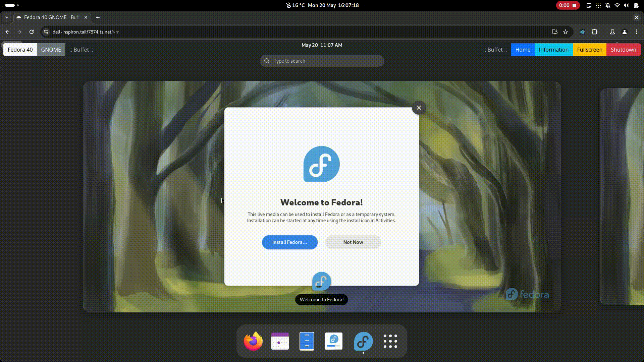The height and width of the screenshot is (362, 644).
Task: Click the Install Fedora button
Action: tap(289, 242)
